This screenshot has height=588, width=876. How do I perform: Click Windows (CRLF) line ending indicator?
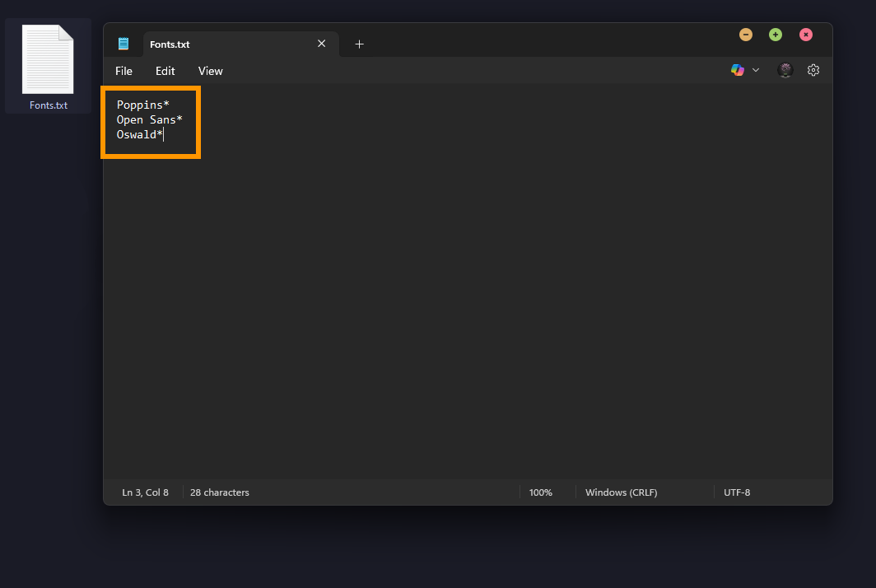(622, 492)
